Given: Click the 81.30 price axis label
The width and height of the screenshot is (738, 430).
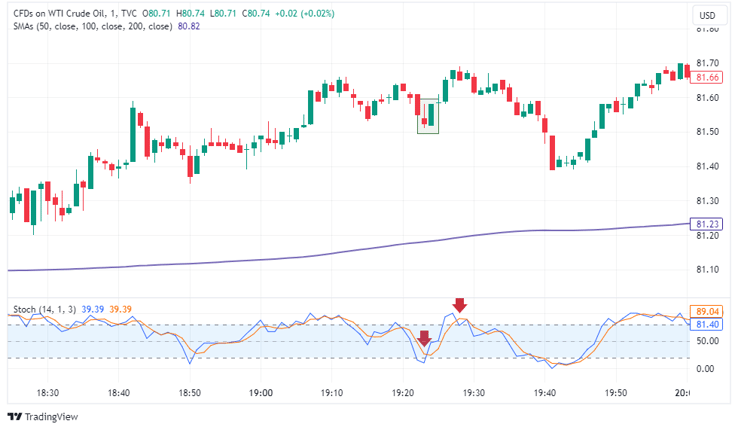Looking at the screenshot, I should pyautogui.click(x=707, y=201).
